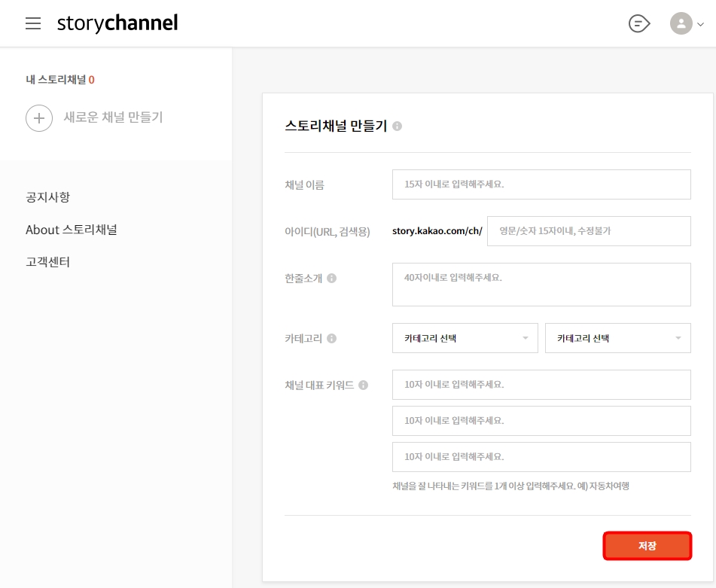Screen dimensions: 716x588
Task: Open the 고객센터 link
Action: click(48, 261)
